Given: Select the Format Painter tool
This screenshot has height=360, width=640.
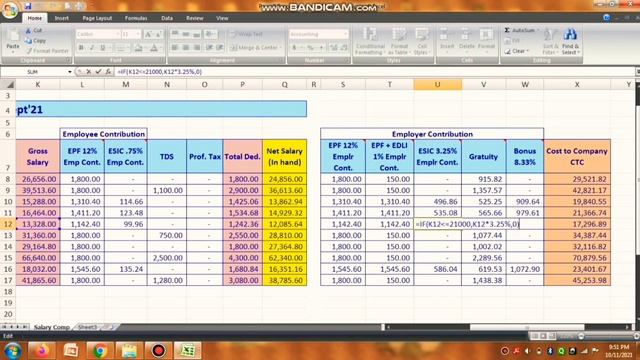Looking at the screenshot, I should click(47, 51).
